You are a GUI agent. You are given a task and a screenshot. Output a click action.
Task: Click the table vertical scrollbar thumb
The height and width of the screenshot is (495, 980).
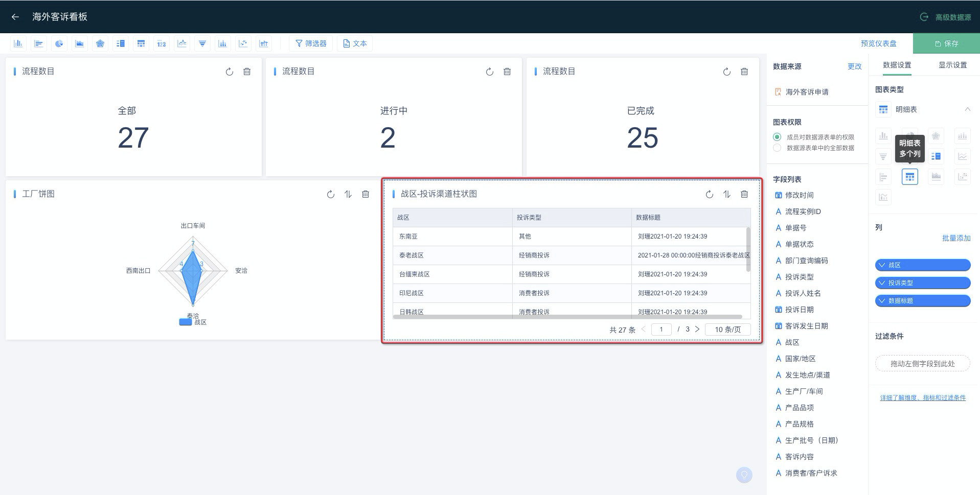click(748, 249)
